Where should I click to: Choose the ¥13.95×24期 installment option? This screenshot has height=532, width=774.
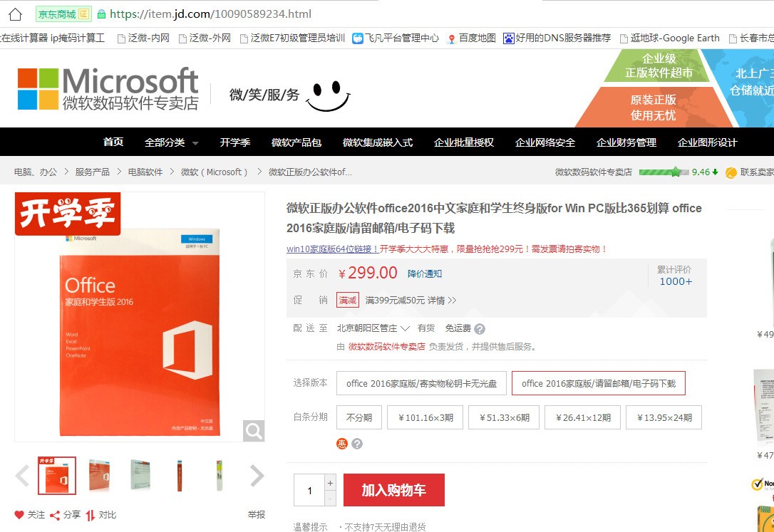[664, 417]
